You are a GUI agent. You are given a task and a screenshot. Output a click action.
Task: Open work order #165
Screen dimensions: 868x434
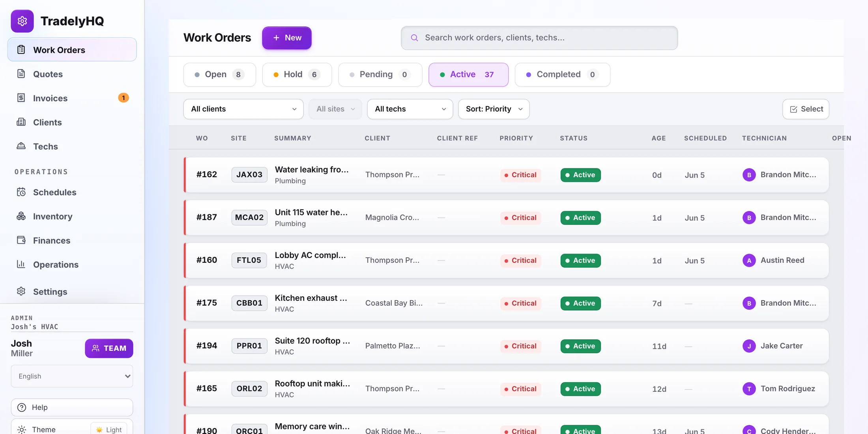pyautogui.click(x=506, y=389)
